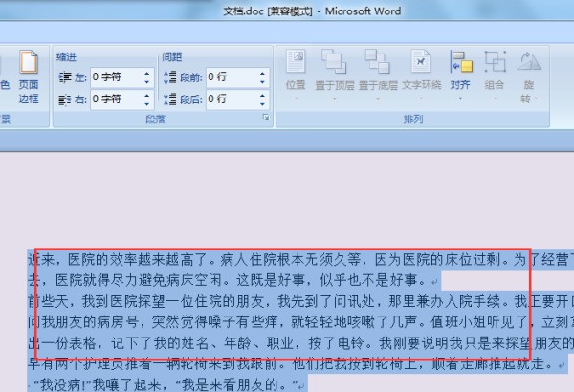
Task: Click the Position (位置) icon
Action: (296, 61)
